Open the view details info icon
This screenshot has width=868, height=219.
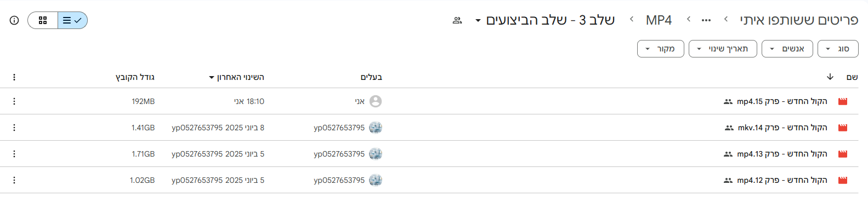[x=14, y=20]
